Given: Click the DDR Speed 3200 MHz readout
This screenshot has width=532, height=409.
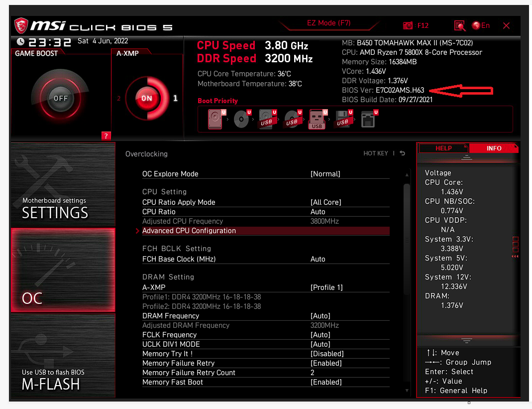Looking at the screenshot, I should point(254,58).
